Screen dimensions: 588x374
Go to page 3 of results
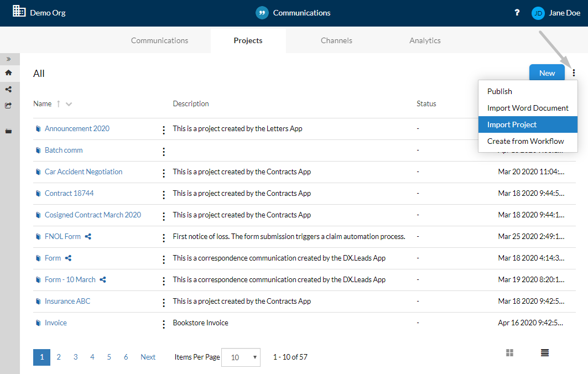tap(75, 357)
